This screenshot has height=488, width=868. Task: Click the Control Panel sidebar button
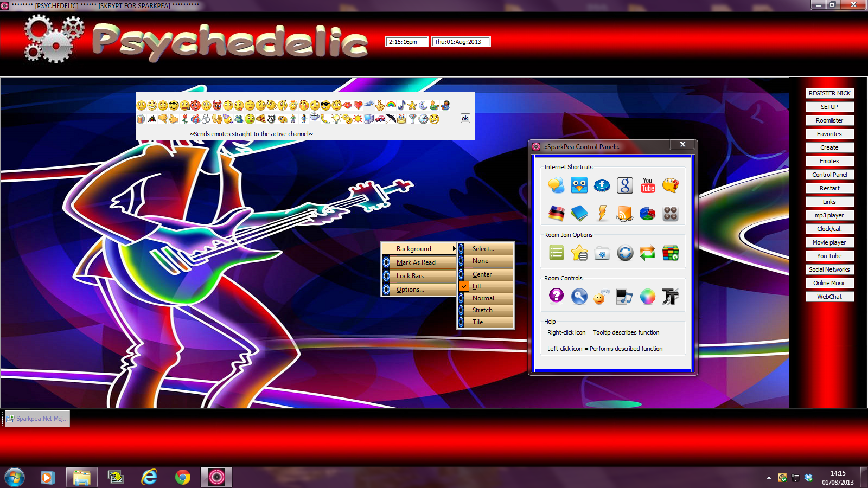pos(829,175)
